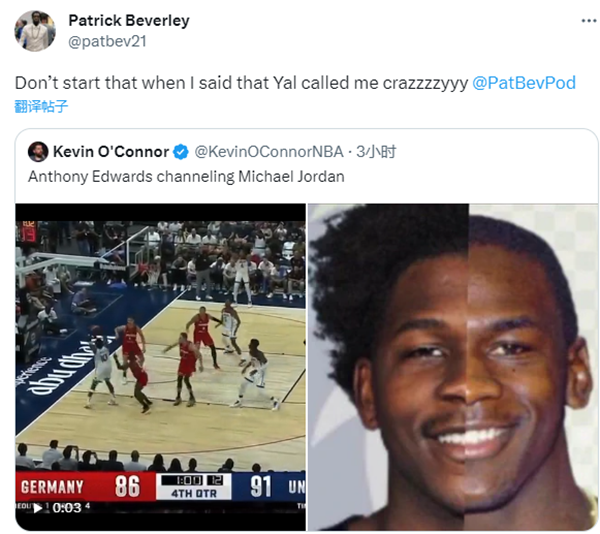Open Kevin O'Connor's display name
Image resolution: width=600 pixels, height=534 pixels.
[x=111, y=152]
